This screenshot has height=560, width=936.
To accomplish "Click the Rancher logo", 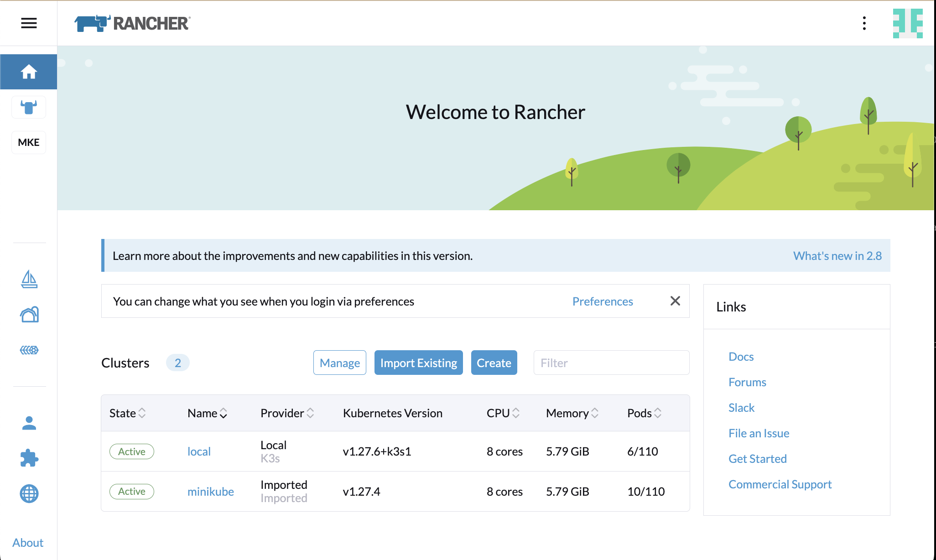I will click(x=132, y=23).
